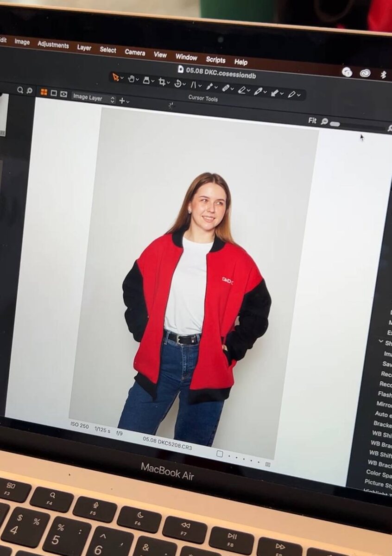
Task: Click 'Color Spa' row in camera settings
Action: (378, 474)
